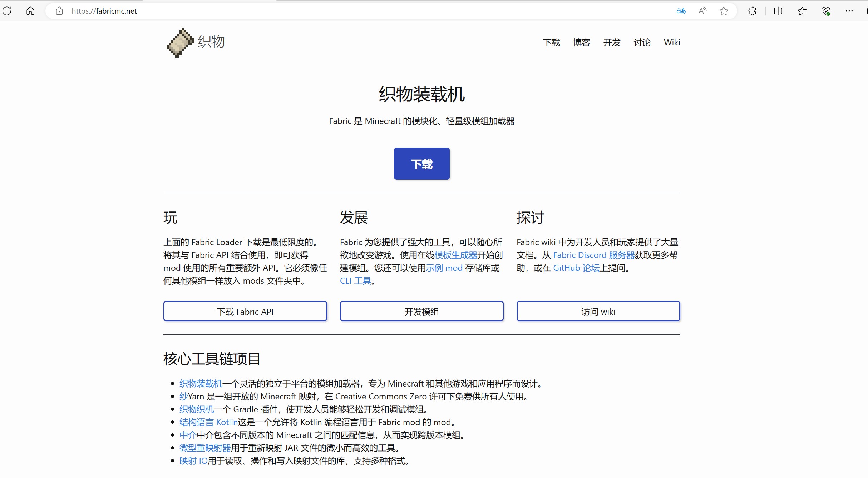Open the Fabric Discord 服务器 link
The height and width of the screenshot is (478, 868).
593,255
